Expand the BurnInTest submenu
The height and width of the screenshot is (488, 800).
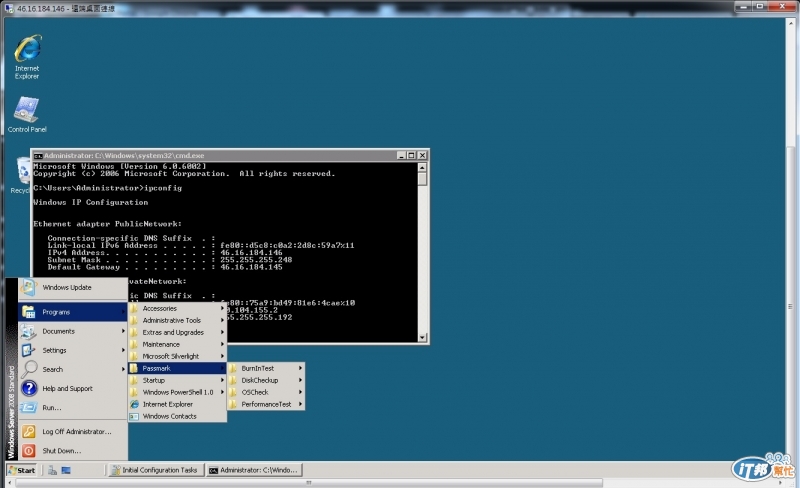tap(266, 368)
